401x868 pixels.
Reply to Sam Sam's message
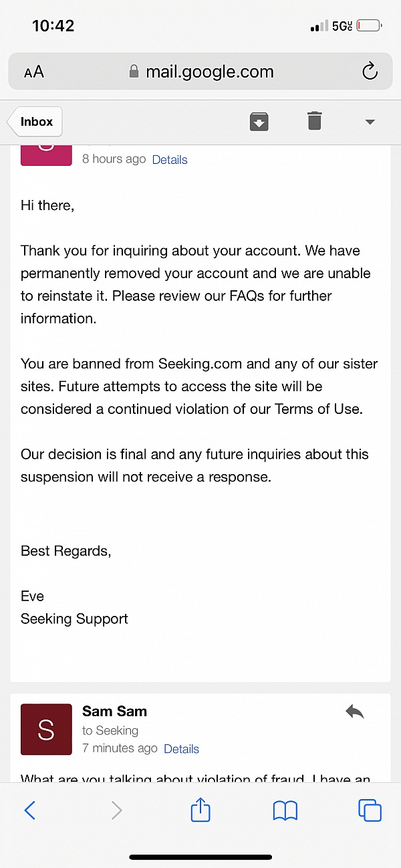(x=354, y=712)
